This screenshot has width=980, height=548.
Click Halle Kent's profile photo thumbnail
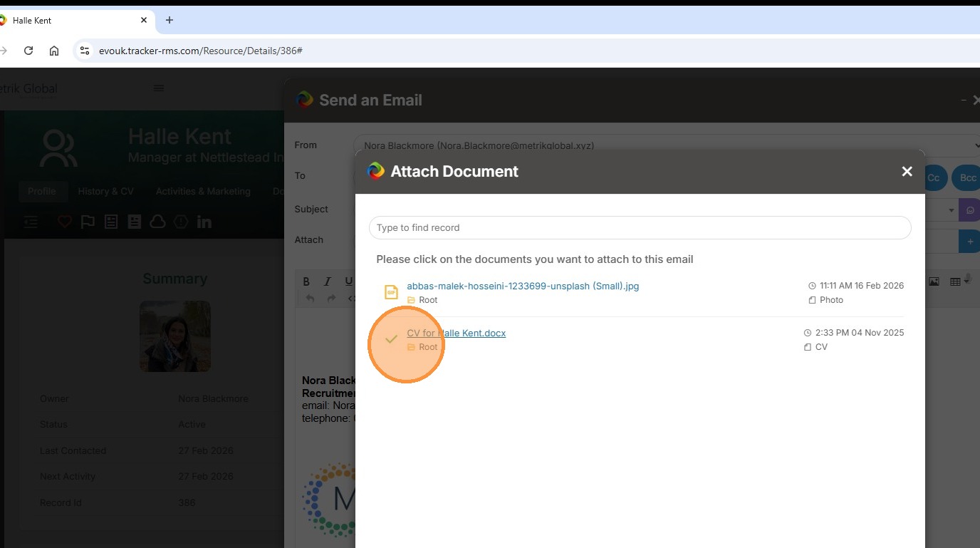click(175, 336)
